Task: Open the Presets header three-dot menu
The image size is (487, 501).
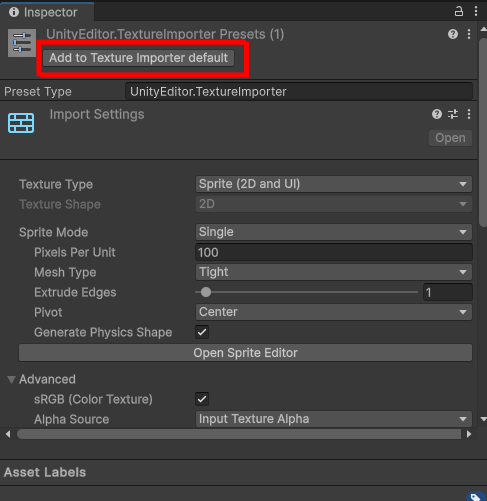Action: click(x=469, y=34)
